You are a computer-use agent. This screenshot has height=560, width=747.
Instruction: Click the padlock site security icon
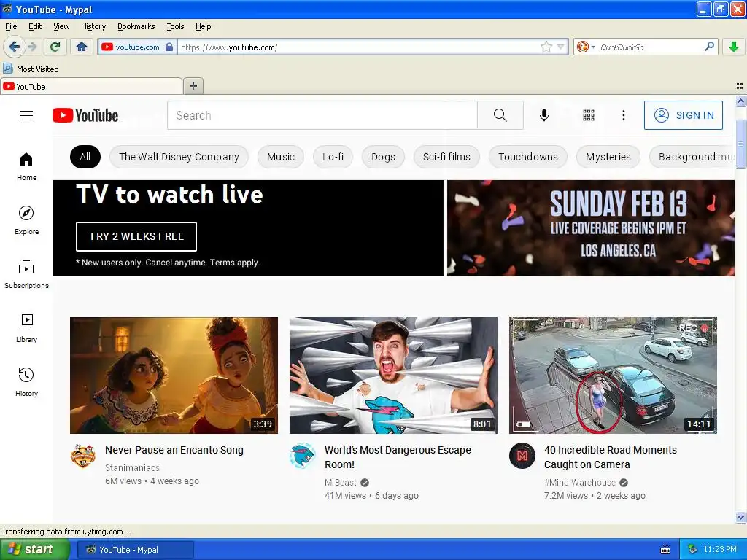point(169,47)
